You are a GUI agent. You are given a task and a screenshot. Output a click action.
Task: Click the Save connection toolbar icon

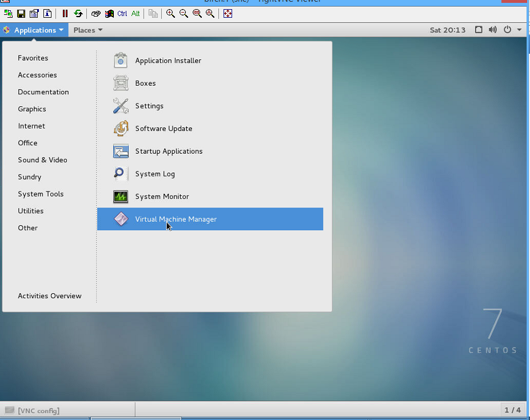click(21, 14)
